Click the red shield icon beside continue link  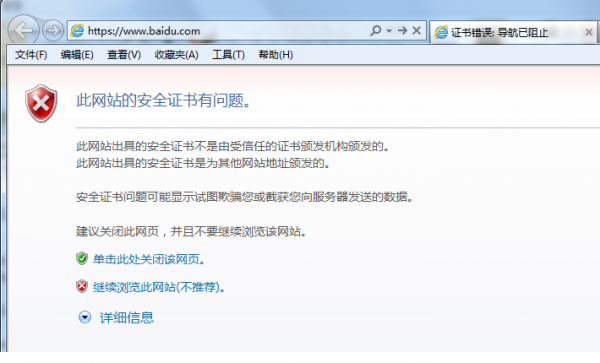click(82, 286)
